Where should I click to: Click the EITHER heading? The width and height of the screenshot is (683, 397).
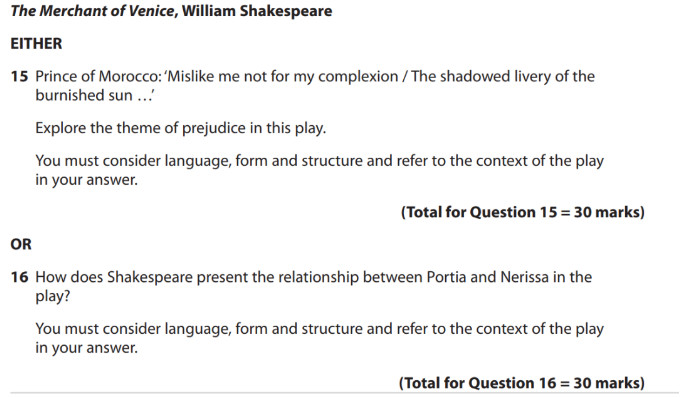pyautogui.click(x=36, y=44)
